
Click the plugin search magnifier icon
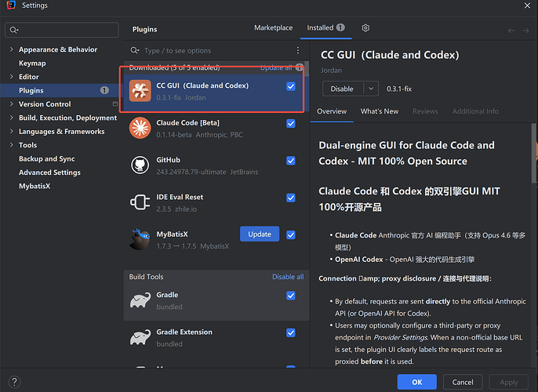[135, 51]
